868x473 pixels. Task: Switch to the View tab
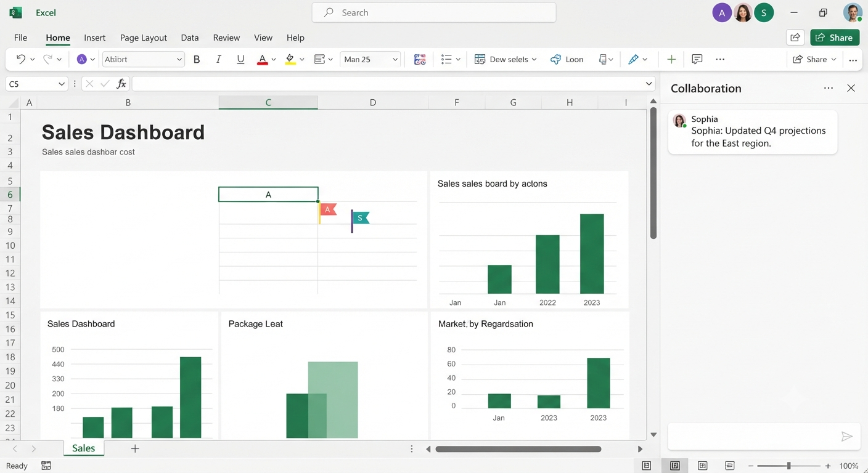(x=263, y=38)
